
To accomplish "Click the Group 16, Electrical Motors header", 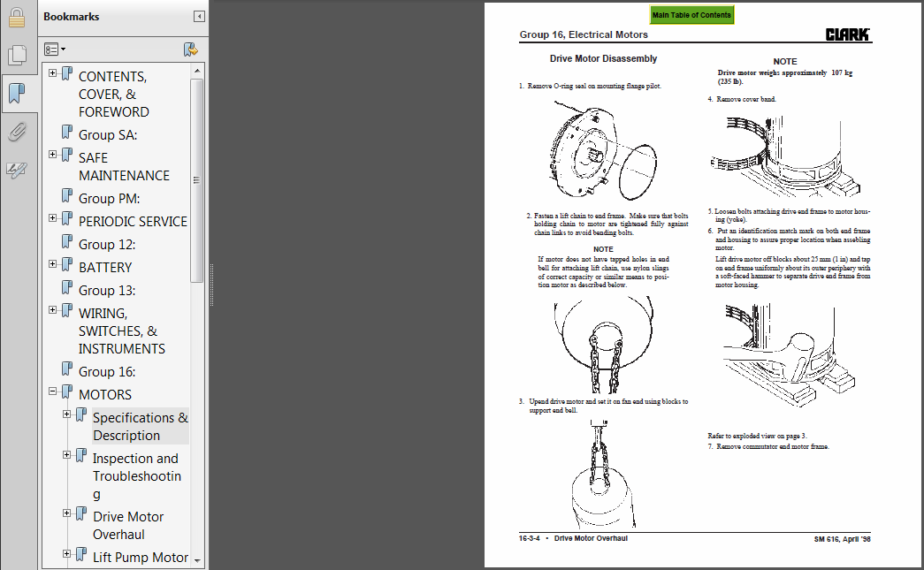I will click(x=584, y=34).
